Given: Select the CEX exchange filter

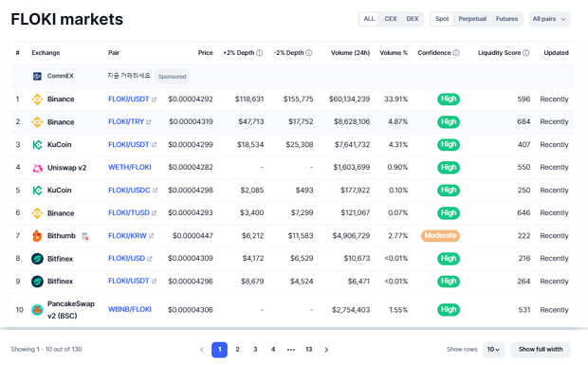Looking at the screenshot, I should click(x=391, y=19).
